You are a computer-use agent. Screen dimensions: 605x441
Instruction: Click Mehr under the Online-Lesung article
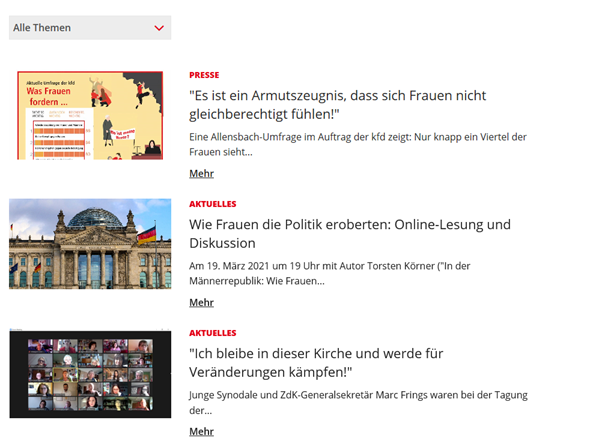[x=201, y=303]
